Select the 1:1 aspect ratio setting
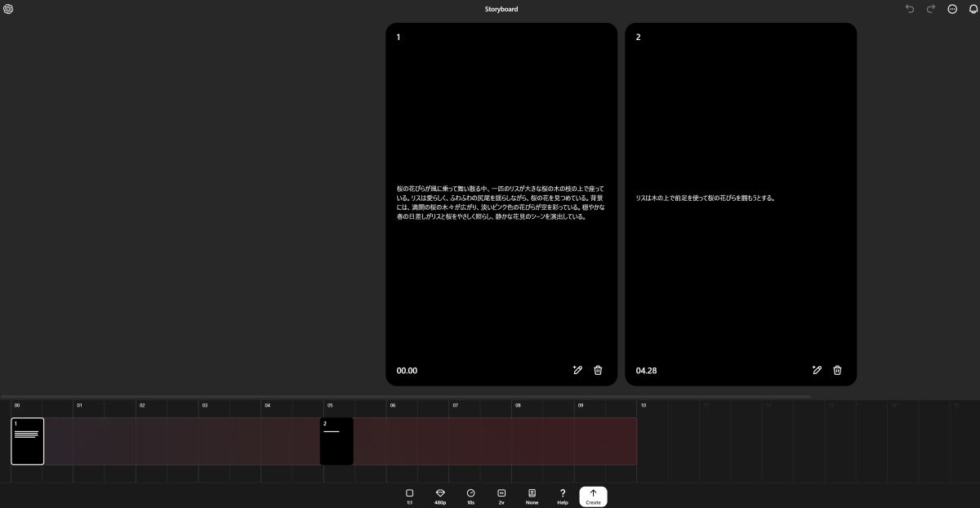The height and width of the screenshot is (508, 980). [x=409, y=497]
